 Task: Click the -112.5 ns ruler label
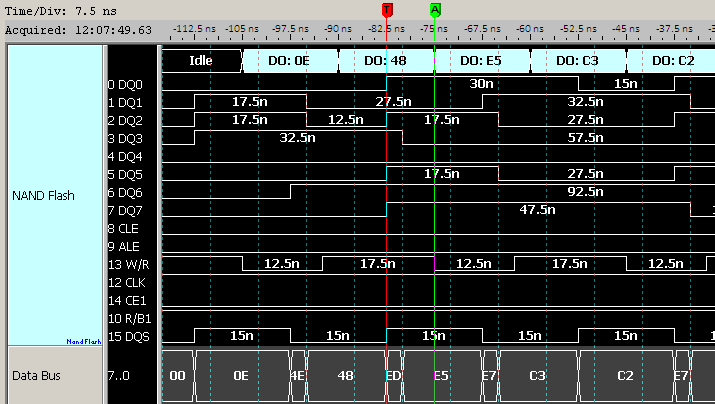(194, 29)
